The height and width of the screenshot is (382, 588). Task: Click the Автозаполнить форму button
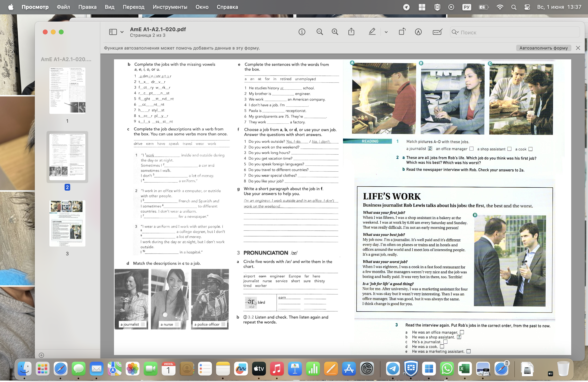[x=543, y=48]
